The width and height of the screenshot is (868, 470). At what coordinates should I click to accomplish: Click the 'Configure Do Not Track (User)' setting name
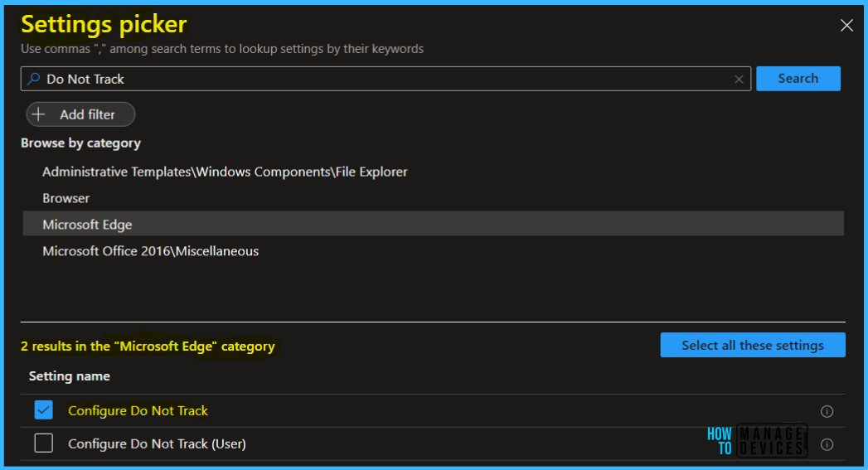[x=157, y=444]
